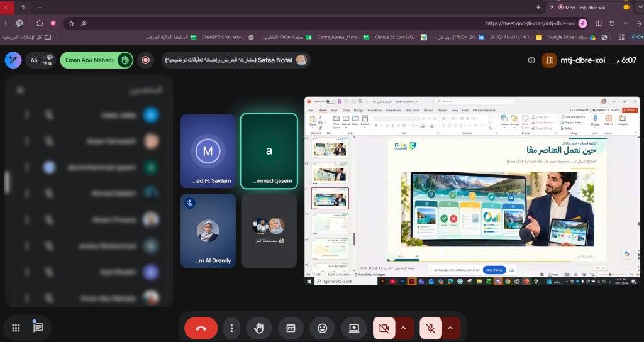
Task: Click the New Slide button in PowerPoint
Action: [x=336, y=123]
